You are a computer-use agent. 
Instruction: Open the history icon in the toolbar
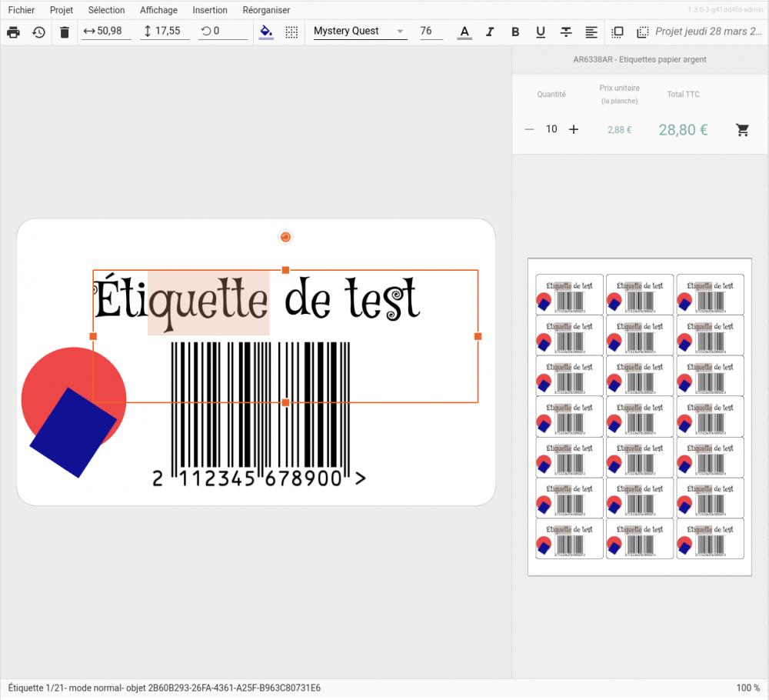(38, 32)
